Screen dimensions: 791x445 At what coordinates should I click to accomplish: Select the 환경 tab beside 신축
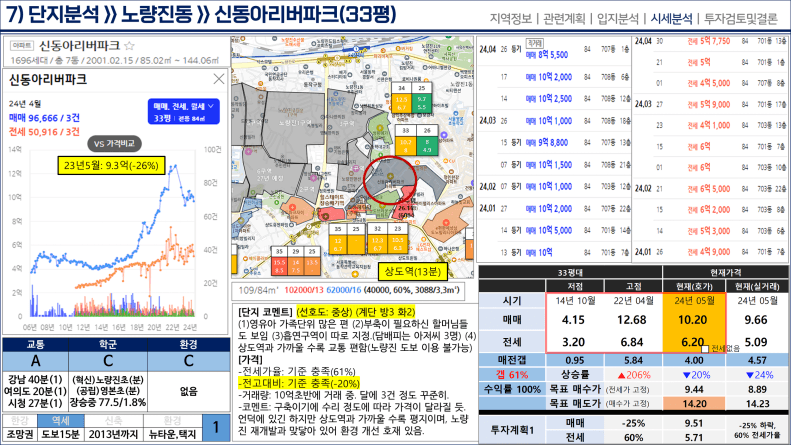pyautogui.click(x=172, y=421)
